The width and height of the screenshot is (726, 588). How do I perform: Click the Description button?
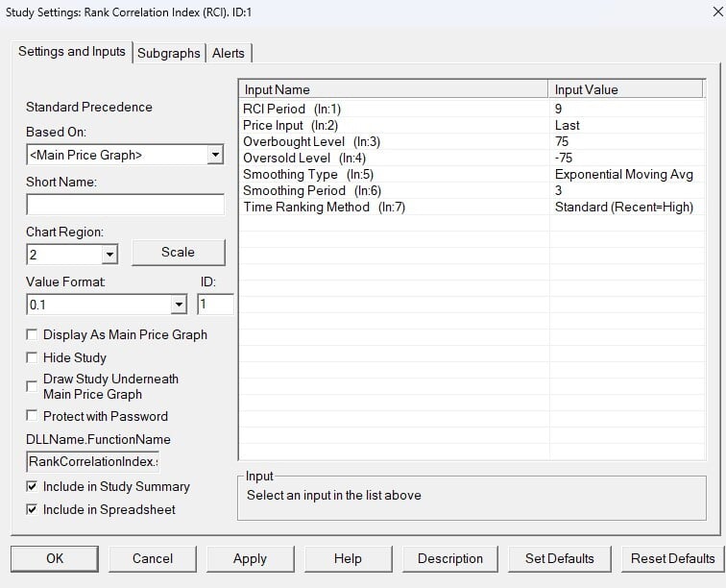450,558
